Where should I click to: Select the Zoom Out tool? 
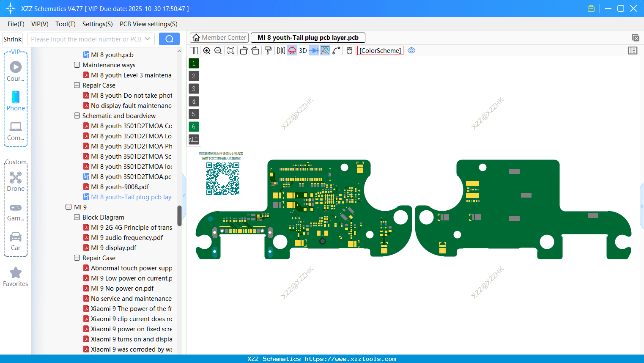point(218,50)
